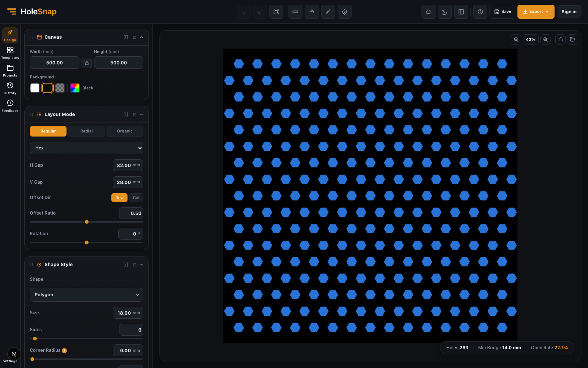The image size is (588, 368).
Task: Open the Templates sidebar section
Action: click(x=10, y=53)
